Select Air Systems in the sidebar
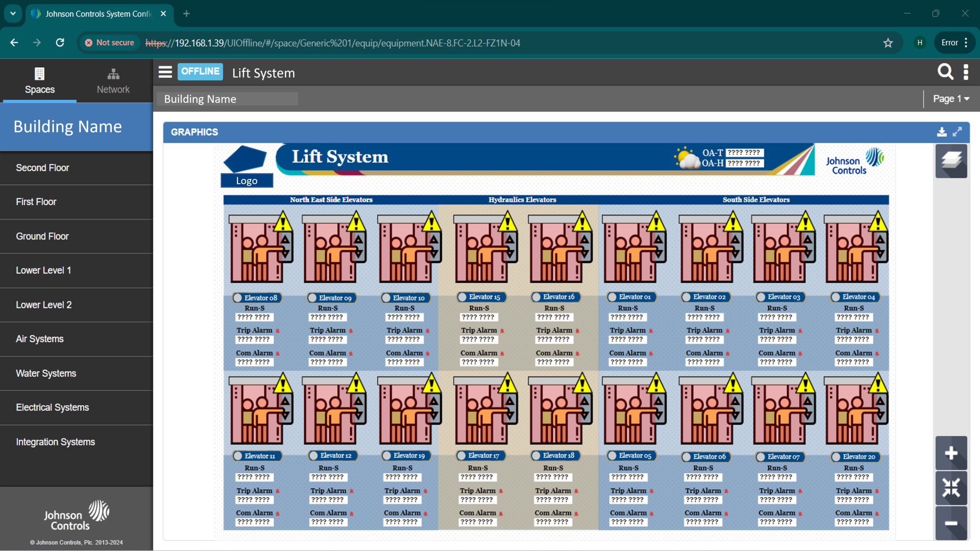 point(40,339)
